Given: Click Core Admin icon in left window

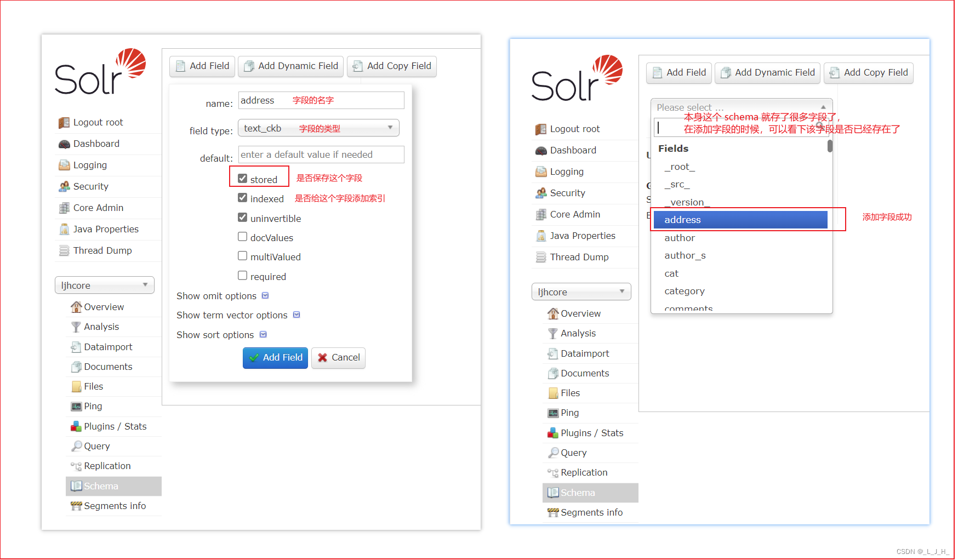Looking at the screenshot, I should pyautogui.click(x=64, y=208).
